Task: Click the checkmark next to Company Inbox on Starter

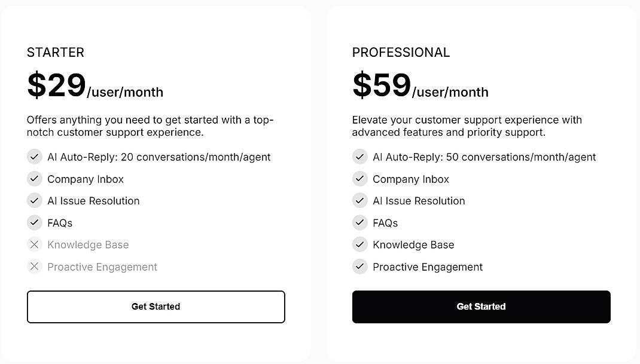Action: click(34, 179)
